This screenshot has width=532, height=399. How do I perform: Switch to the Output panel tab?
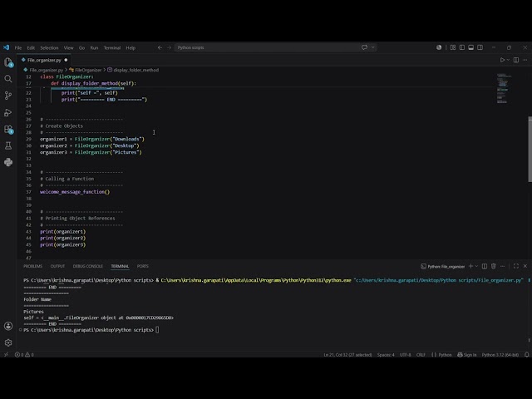point(57,266)
